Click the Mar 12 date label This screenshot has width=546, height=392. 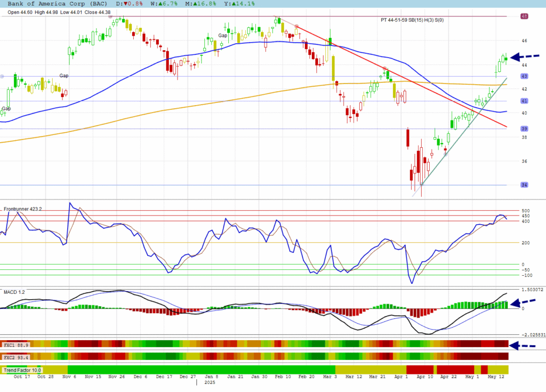354,377
